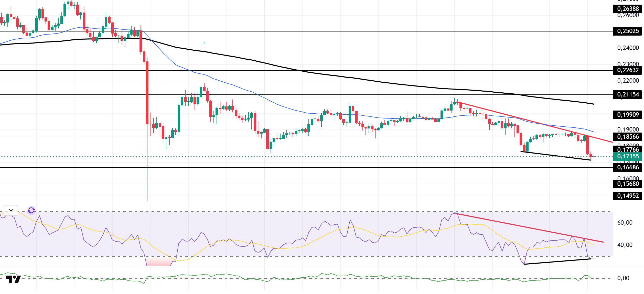Screen dimensions: 644x294
Task: Click the 60,00 RSI scale value
Action: [x=625, y=223]
